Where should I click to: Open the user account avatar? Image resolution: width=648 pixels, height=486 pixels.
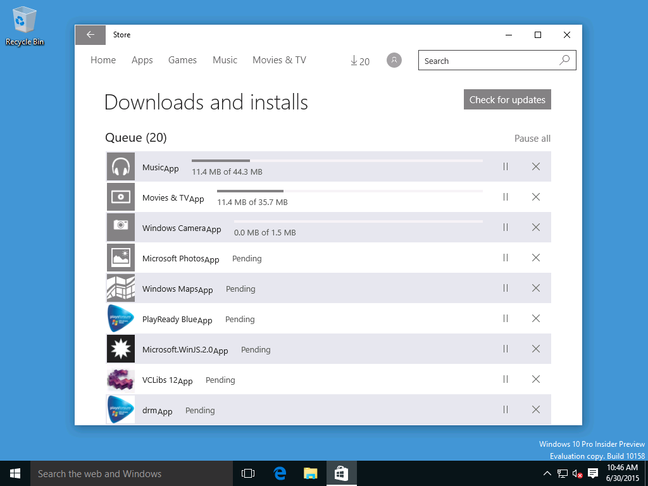394,60
